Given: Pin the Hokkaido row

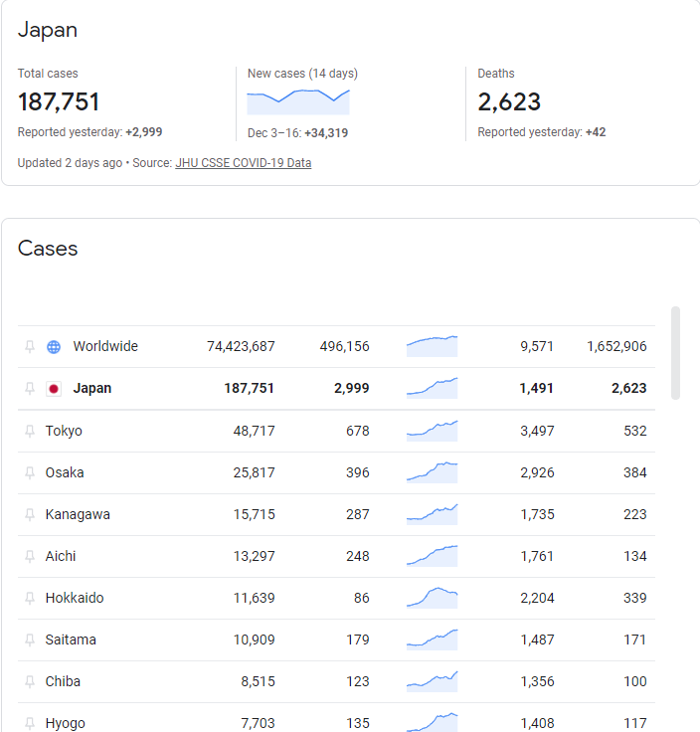Looking at the screenshot, I should [30, 598].
